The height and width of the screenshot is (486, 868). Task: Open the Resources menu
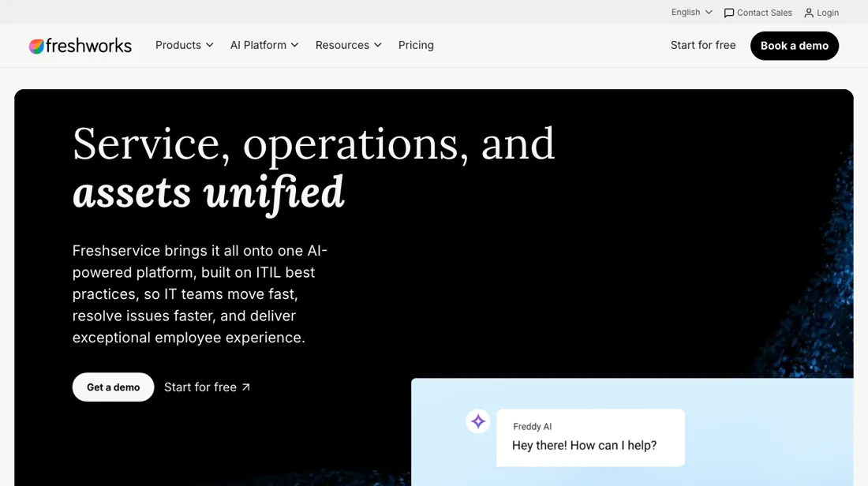[x=349, y=46]
